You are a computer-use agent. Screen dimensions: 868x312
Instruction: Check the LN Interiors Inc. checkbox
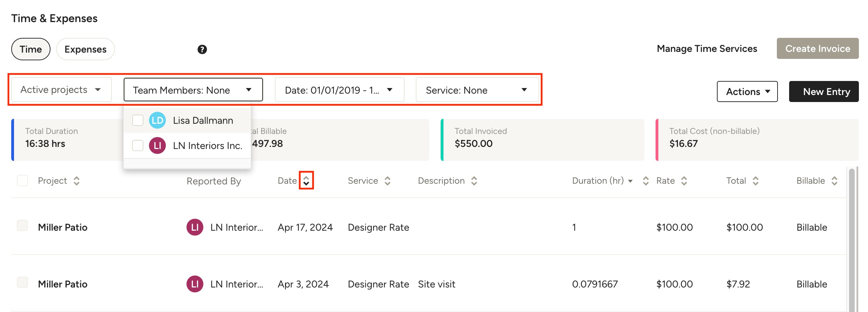click(x=138, y=145)
